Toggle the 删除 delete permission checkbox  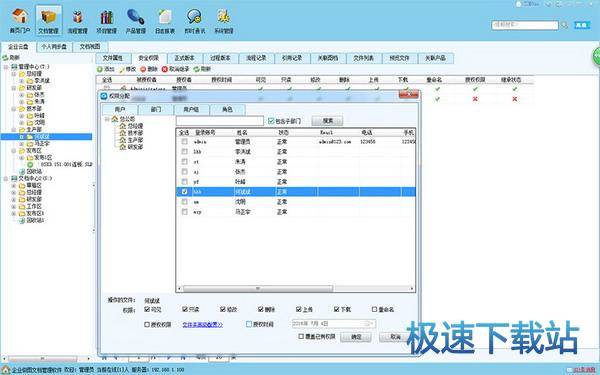(261, 309)
